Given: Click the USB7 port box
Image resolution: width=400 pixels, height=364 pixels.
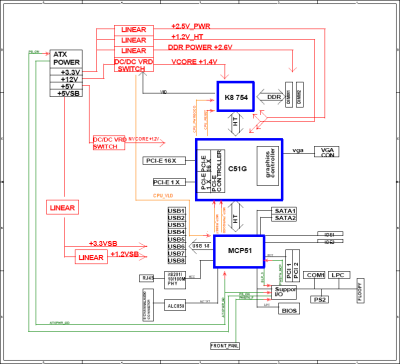Looking at the screenshot, I should point(177,253).
